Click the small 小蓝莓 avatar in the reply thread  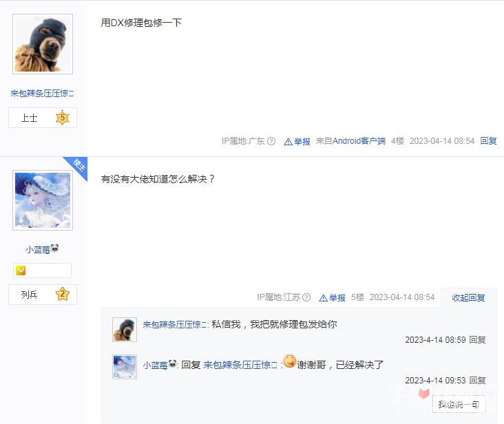pos(125,367)
